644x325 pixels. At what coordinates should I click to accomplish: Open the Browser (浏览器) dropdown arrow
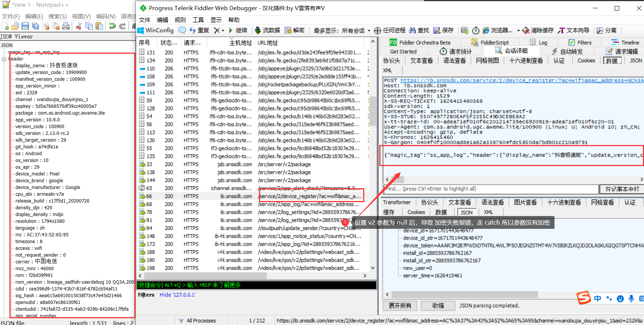[x=518, y=31]
